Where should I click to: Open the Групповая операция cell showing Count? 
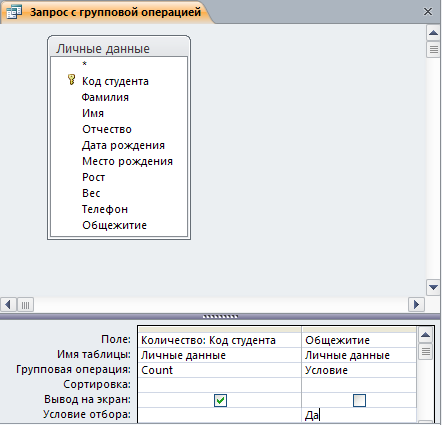[x=220, y=370]
